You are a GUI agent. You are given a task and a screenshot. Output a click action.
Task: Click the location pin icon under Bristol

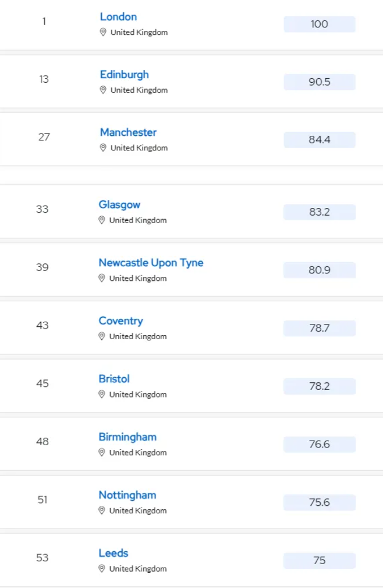[x=101, y=395]
